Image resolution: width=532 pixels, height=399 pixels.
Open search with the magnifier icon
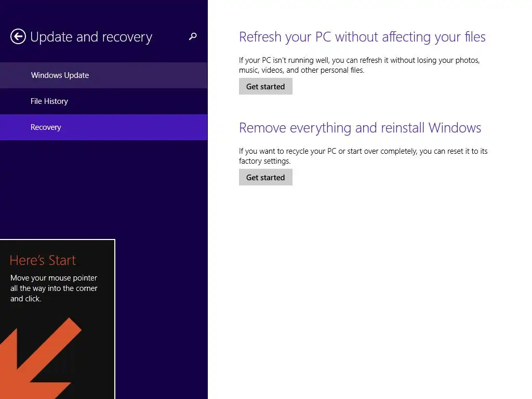193,36
